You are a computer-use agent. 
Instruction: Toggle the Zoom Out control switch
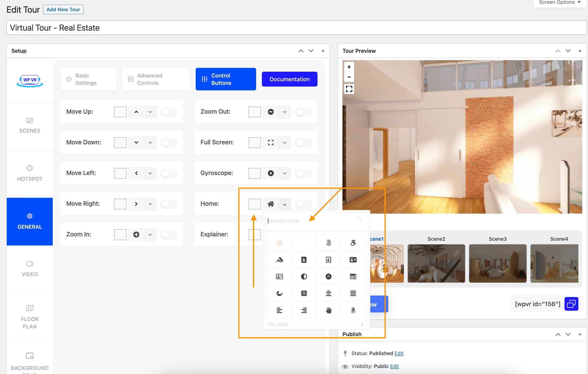click(x=303, y=111)
